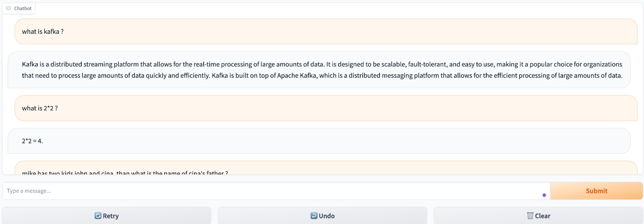Click the purple dot in message box
The height and width of the screenshot is (224, 644).
coord(544,195)
